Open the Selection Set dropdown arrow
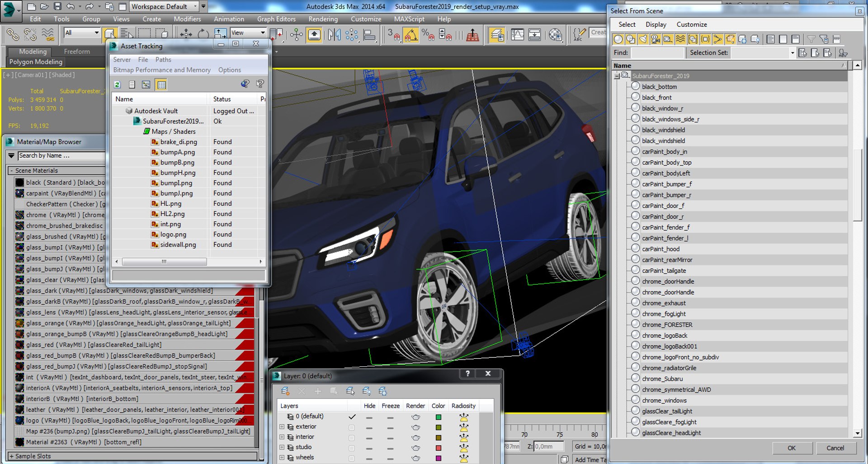The width and height of the screenshot is (868, 464). [x=792, y=53]
